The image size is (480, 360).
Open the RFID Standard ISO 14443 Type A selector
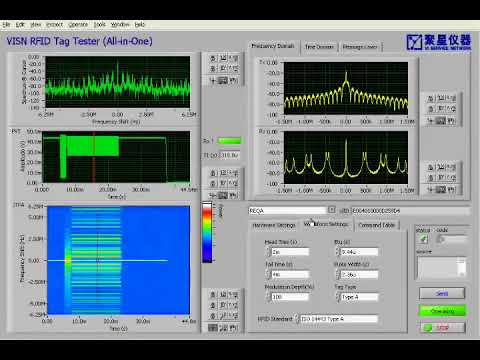click(339, 319)
